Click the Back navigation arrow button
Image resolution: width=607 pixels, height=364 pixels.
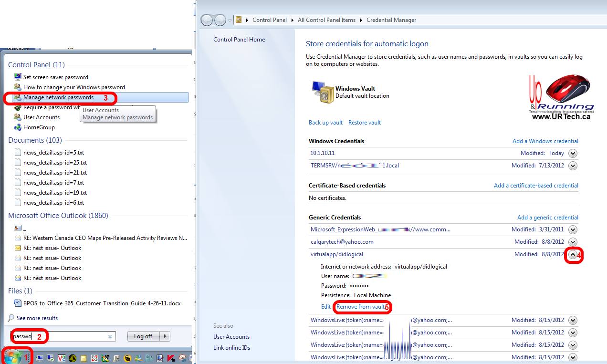[207, 20]
